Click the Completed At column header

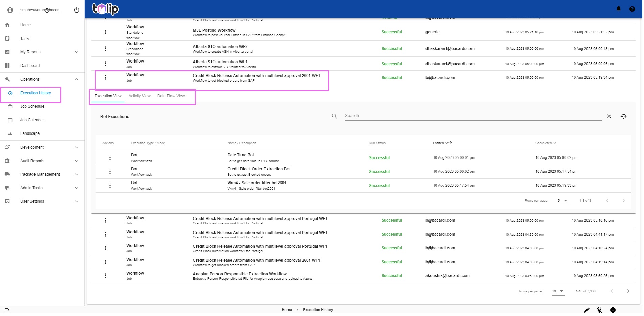[545, 143]
